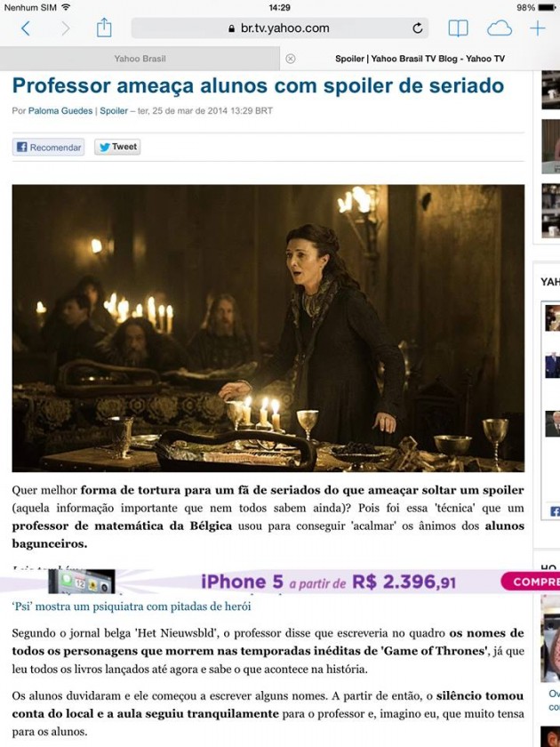Tap the Safari back arrow

26,28
